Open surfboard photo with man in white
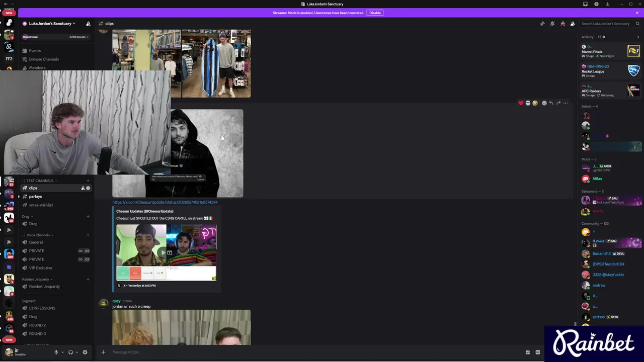The image size is (644, 362). click(x=216, y=63)
